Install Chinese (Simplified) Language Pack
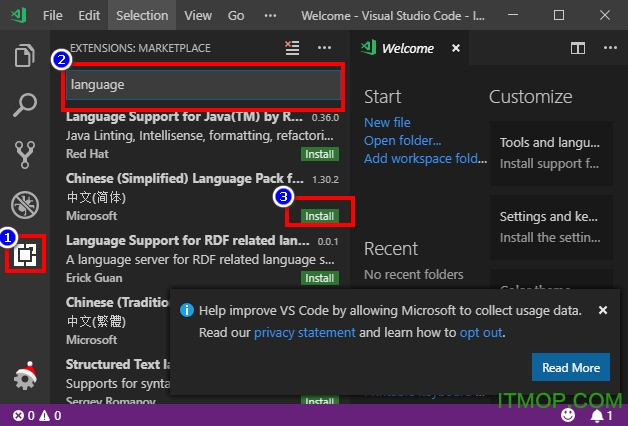The image size is (628, 426). click(320, 216)
